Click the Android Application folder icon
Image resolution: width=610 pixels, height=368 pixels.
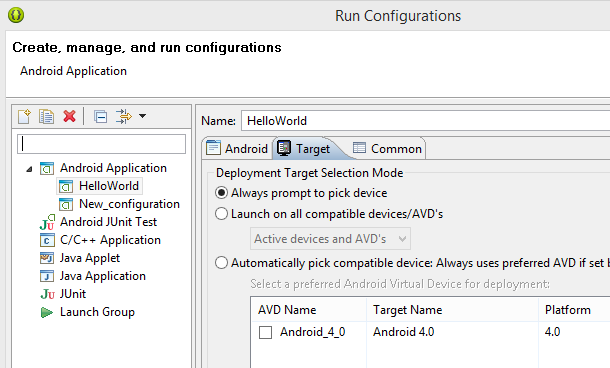(47, 168)
